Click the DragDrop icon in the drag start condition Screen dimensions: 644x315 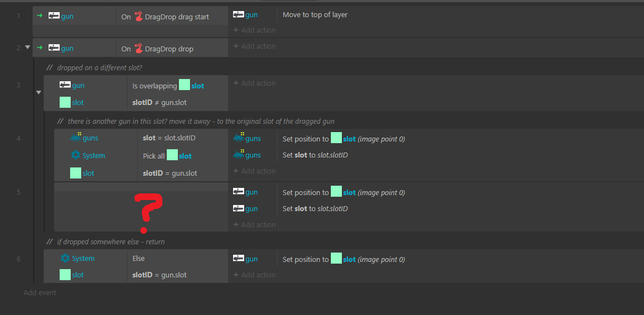pyautogui.click(x=139, y=17)
